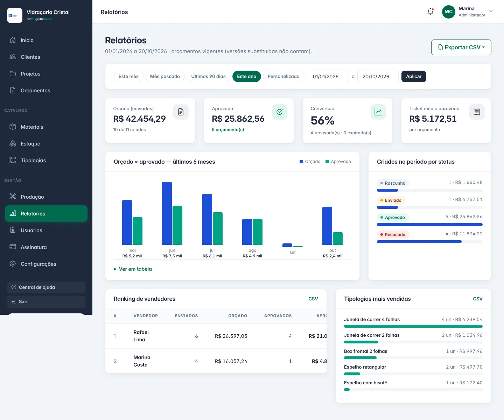Click the Orçado legend color swatch

tap(301, 162)
